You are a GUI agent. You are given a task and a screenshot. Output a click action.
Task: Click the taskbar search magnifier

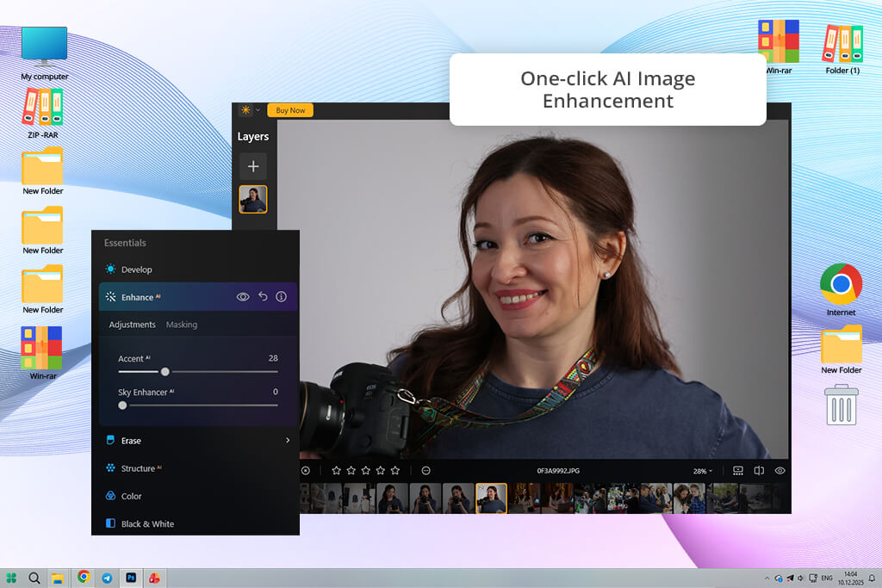(x=34, y=578)
